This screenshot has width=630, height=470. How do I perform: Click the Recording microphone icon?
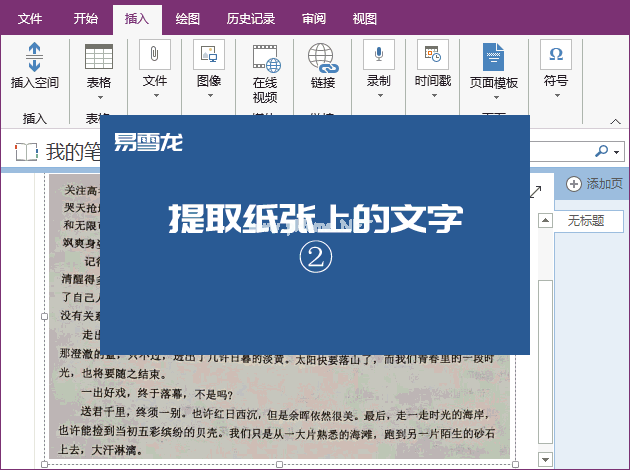(379, 54)
